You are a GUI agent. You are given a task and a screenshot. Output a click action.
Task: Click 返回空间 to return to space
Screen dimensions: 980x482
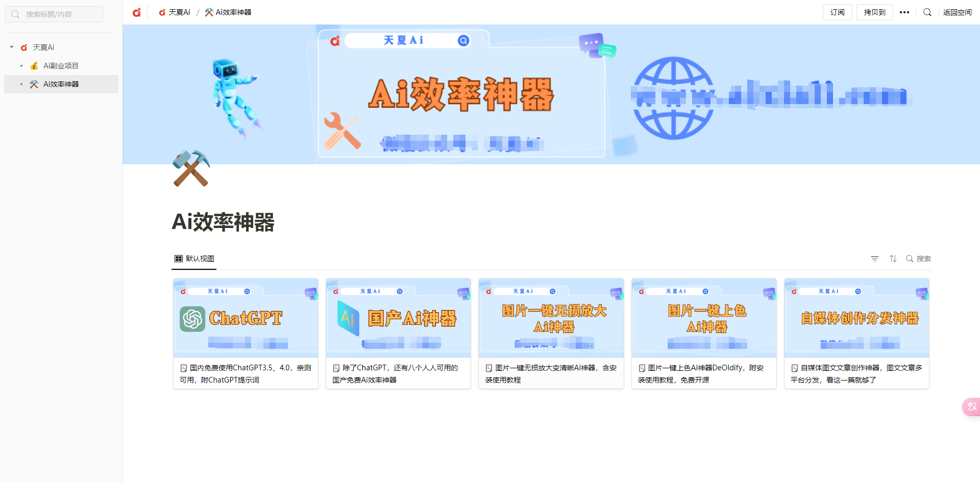pyautogui.click(x=958, y=12)
